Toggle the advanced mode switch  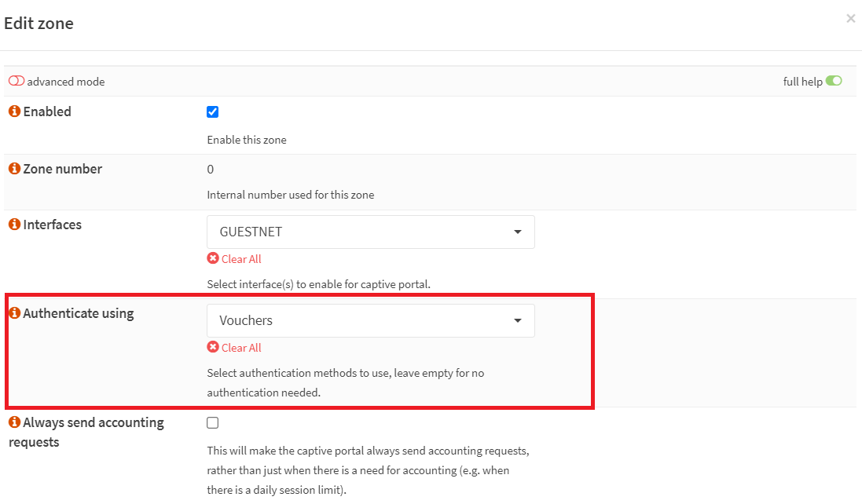click(x=17, y=82)
